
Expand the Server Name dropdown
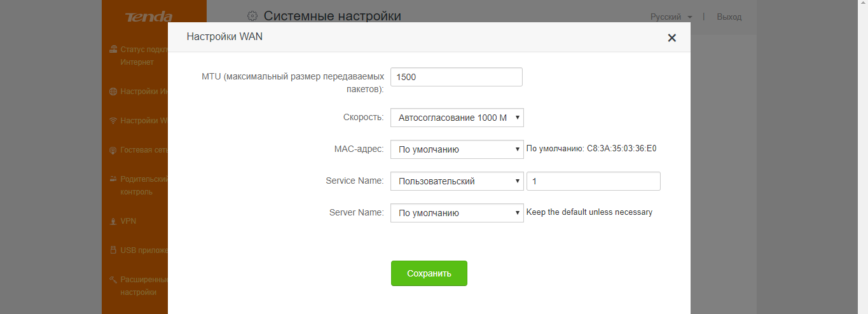pos(457,213)
